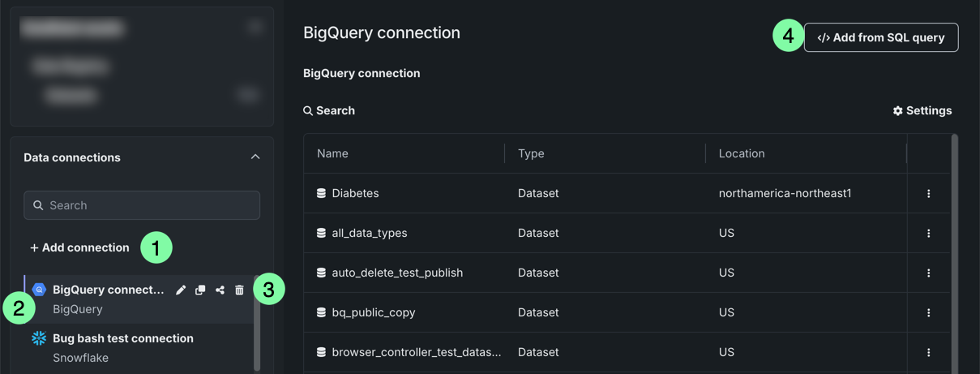This screenshot has height=374, width=980.
Task: Click Add from SQL query button
Action: [x=881, y=37]
